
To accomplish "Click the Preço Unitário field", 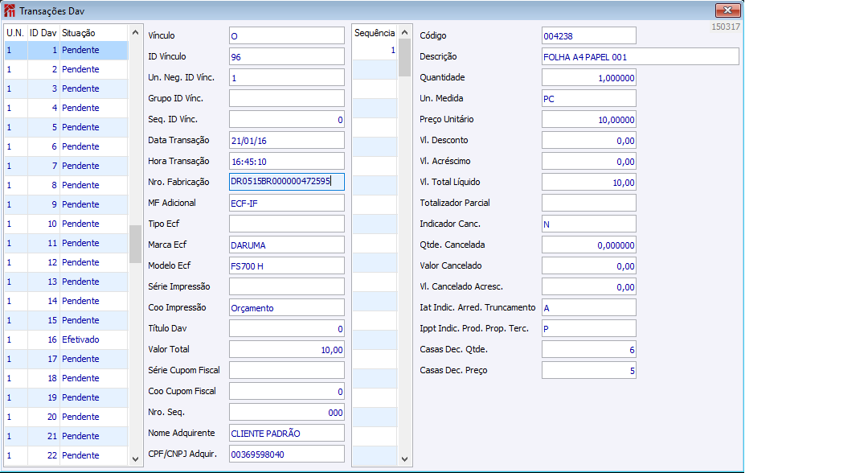I will pyautogui.click(x=589, y=120).
